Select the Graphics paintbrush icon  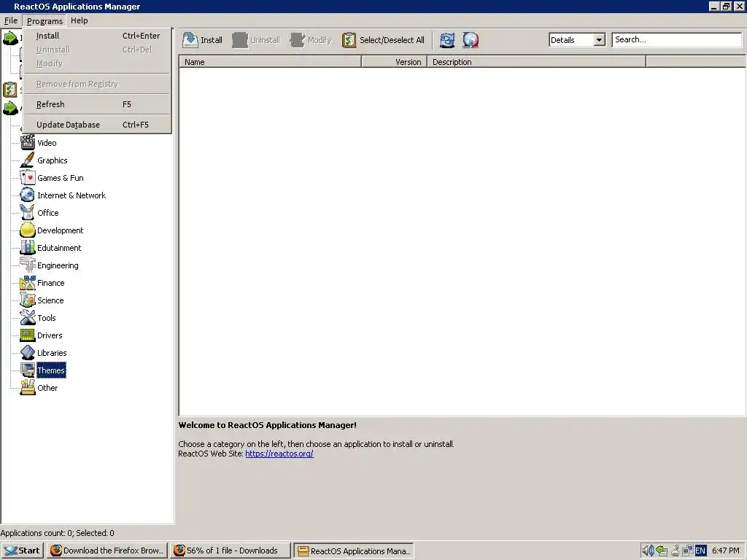tap(28, 160)
